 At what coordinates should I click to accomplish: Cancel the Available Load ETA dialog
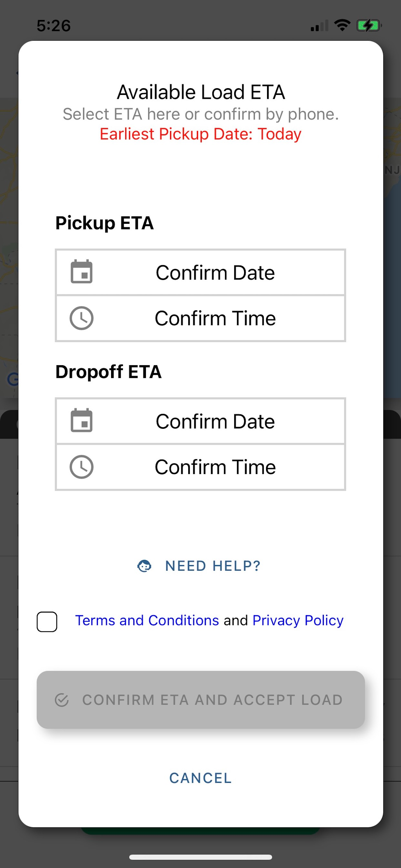200,778
